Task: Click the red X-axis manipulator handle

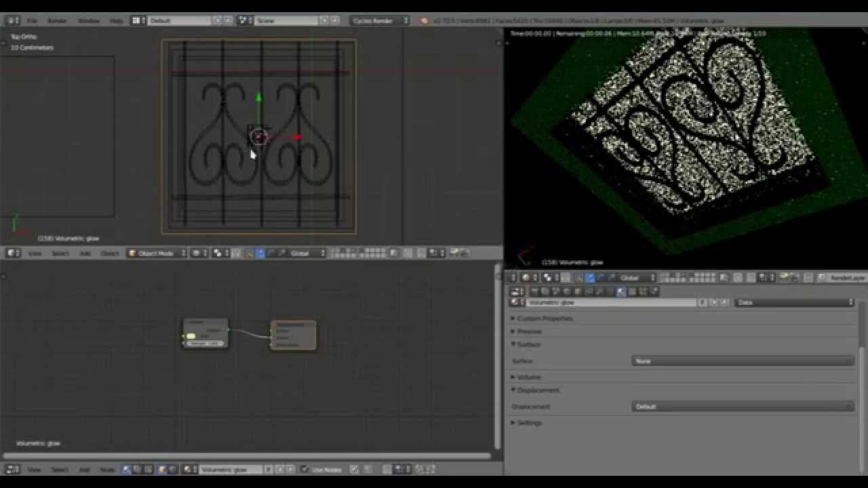Action: pos(298,137)
